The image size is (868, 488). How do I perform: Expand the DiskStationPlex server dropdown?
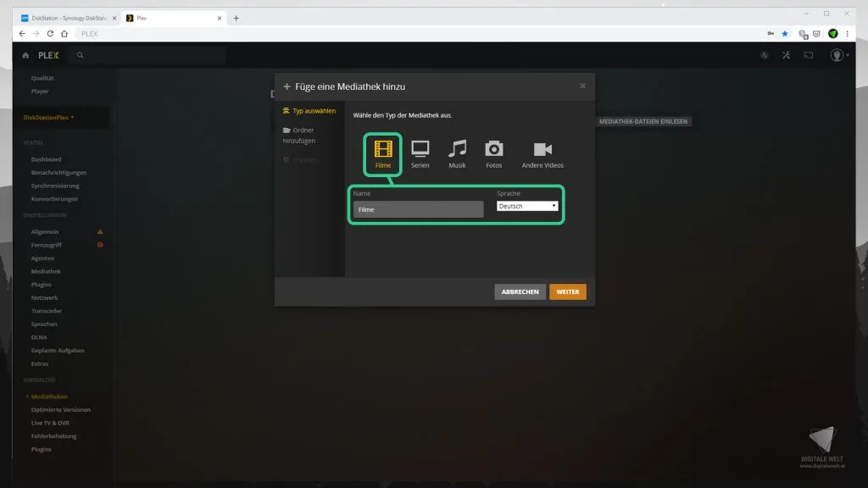click(48, 117)
